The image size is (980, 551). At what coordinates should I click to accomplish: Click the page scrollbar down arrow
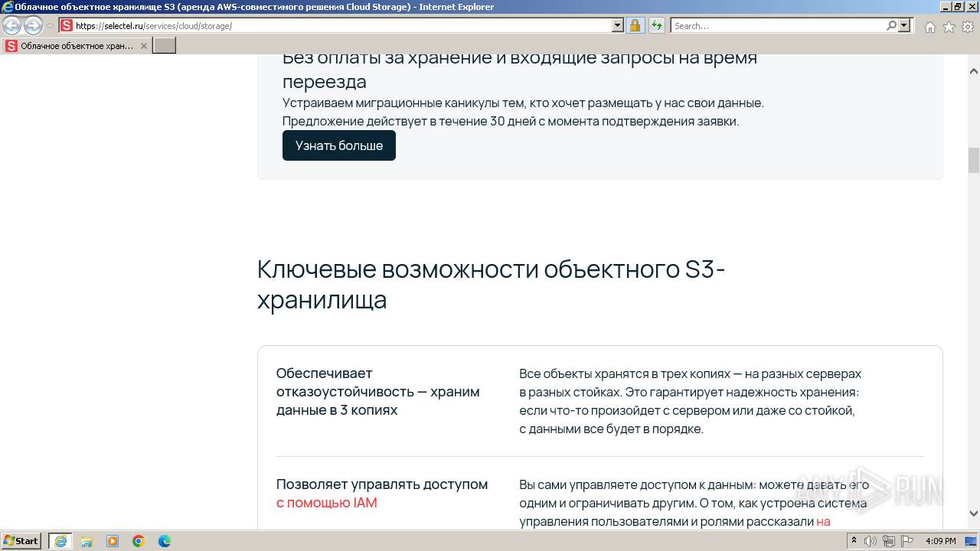click(974, 514)
